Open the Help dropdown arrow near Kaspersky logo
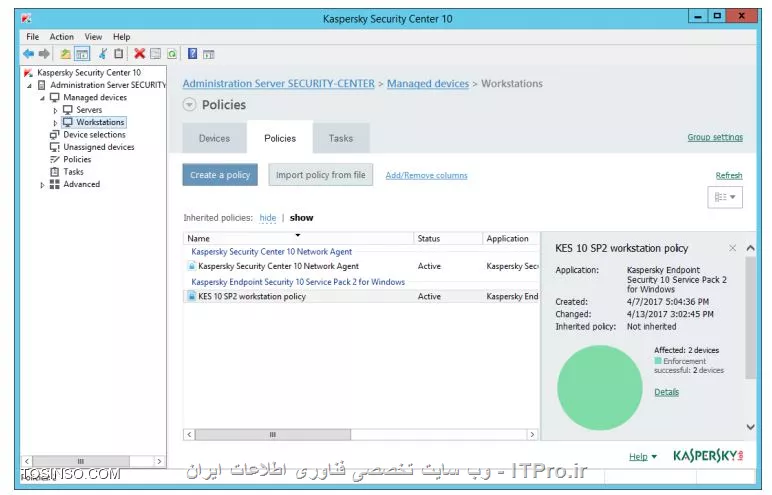 [654, 457]
